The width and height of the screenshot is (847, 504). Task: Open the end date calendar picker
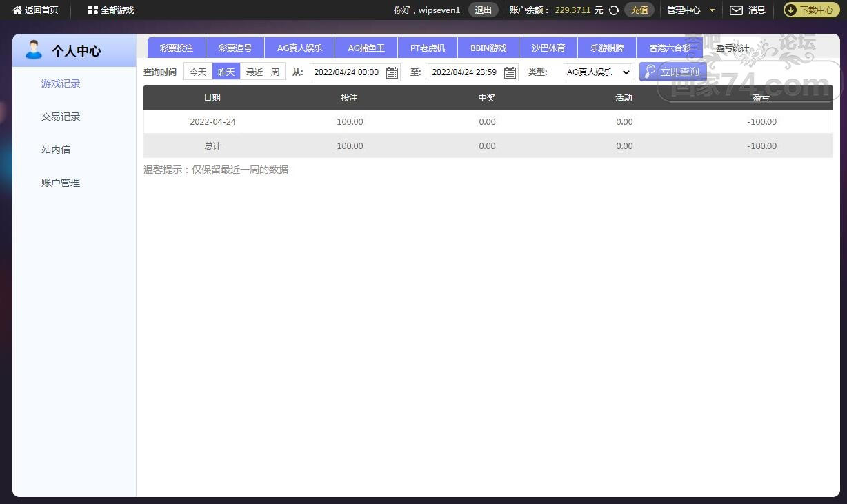pyautogui.click(x=510, y=72)
